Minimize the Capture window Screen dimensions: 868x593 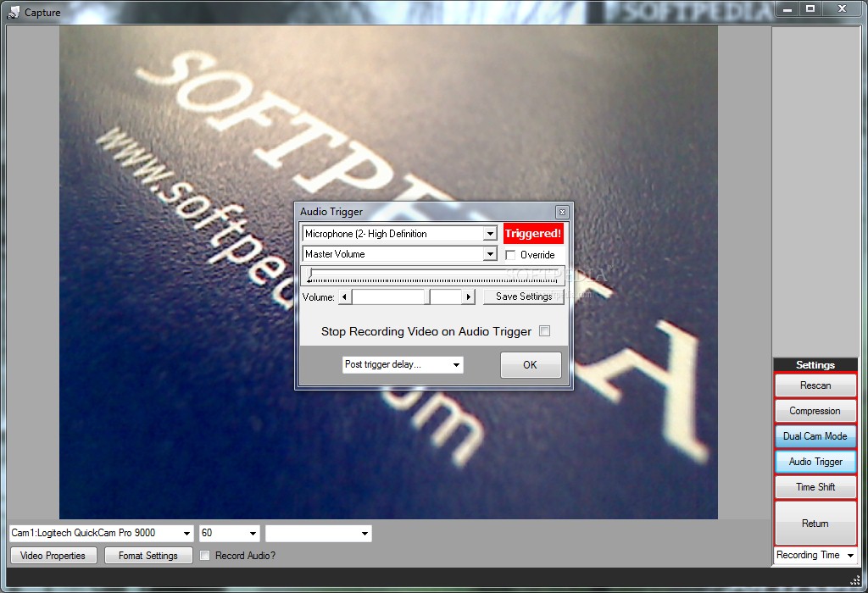pos(787,8)
